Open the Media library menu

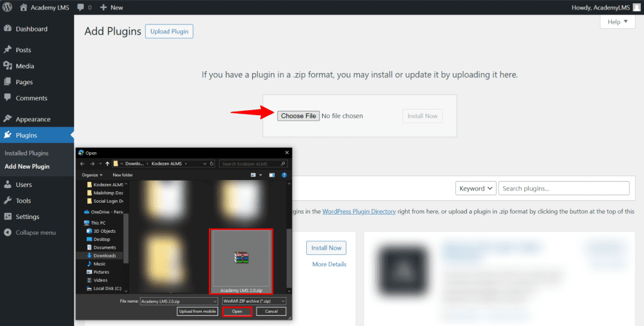pyautogui.click(x=25, y=66)
